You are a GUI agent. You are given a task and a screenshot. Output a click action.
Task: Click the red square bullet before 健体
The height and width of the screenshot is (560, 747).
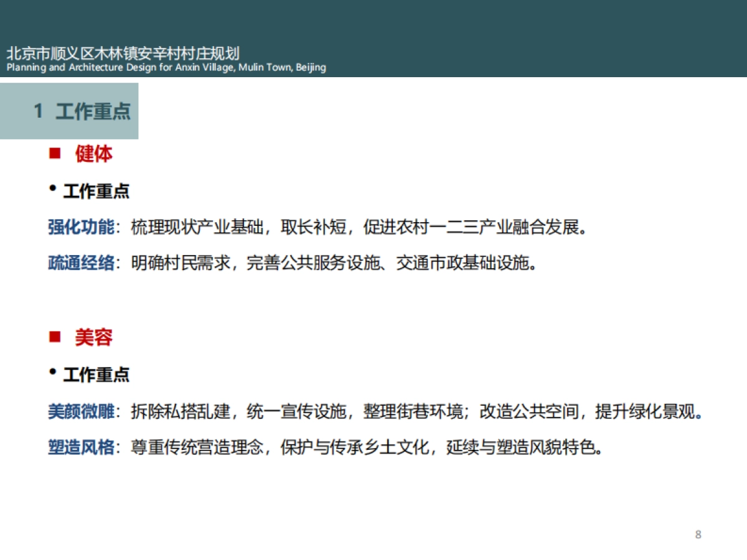tap(54, 153)
